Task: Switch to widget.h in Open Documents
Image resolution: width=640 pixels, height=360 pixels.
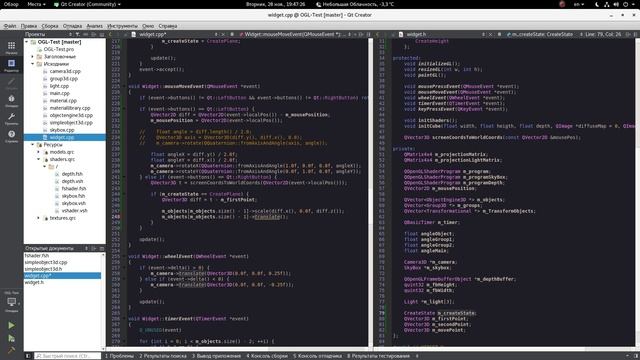Action: (x=34, y=282)
